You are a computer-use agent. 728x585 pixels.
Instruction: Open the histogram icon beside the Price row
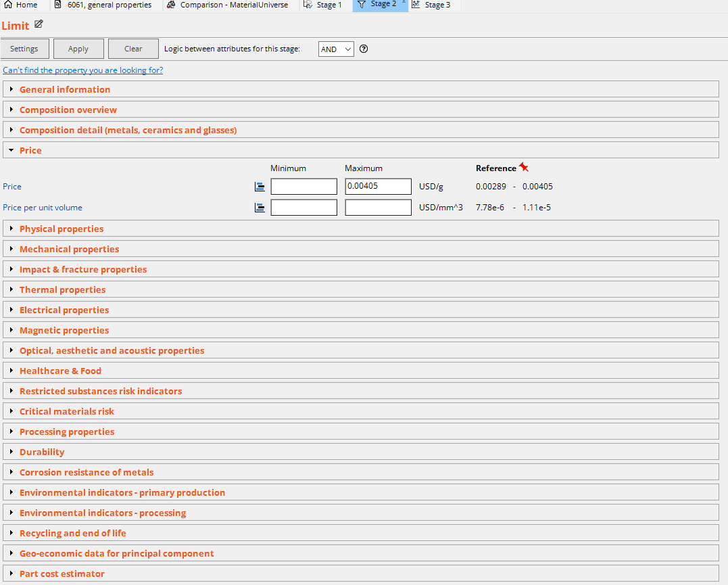pos(260,186)
